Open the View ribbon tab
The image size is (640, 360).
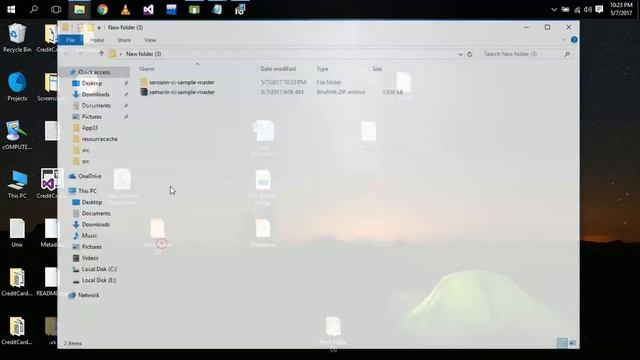[150, 40]
